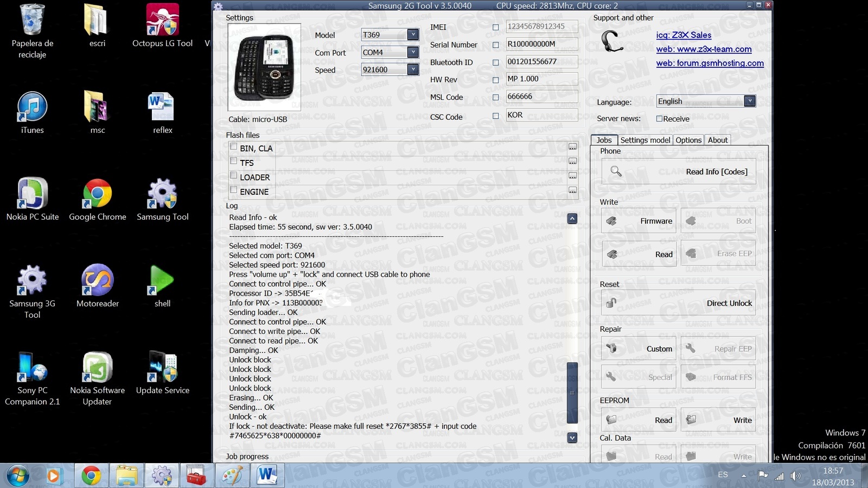
Task: Switch to the About tab
Action: pos(718,140)
